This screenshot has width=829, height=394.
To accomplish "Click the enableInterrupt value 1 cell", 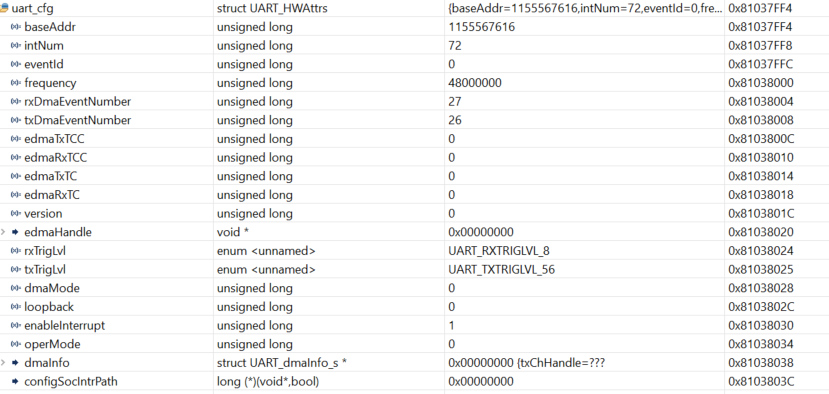I will [584, 325].
